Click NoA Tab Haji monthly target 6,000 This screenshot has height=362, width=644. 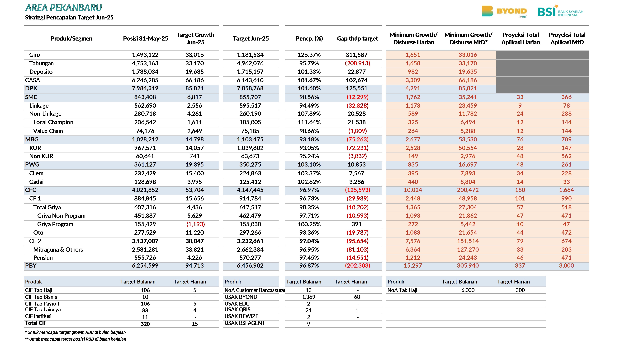(468, 290)
